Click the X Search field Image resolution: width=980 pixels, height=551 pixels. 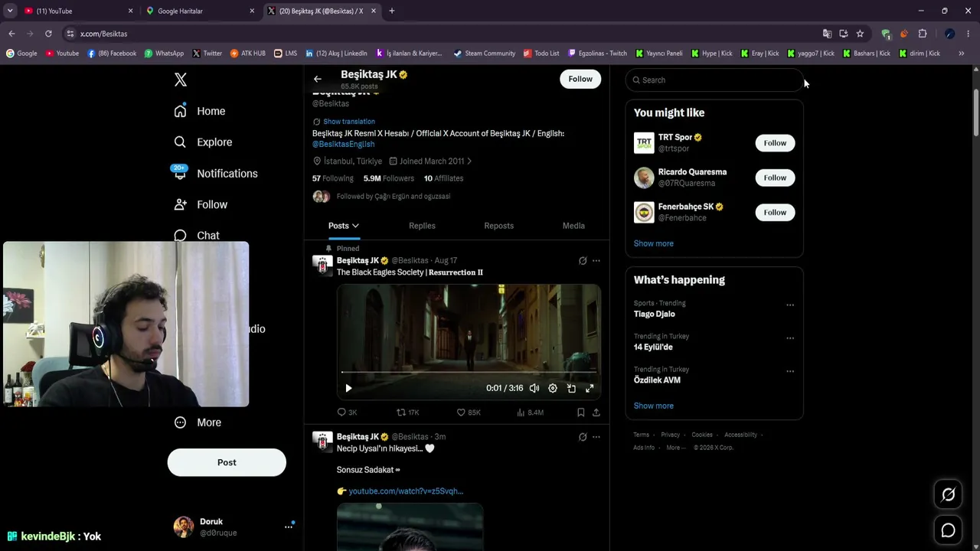pyautogui.click(x=714, y=80)
